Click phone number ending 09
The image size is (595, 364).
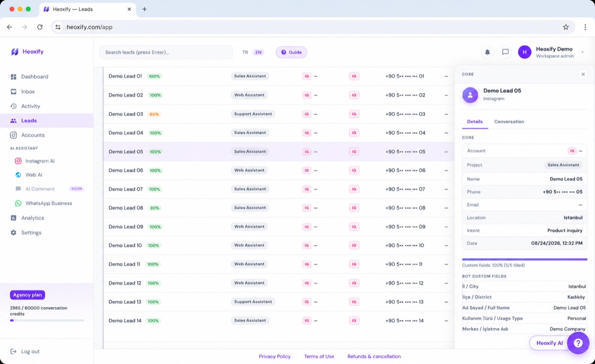tap(405, 227)
